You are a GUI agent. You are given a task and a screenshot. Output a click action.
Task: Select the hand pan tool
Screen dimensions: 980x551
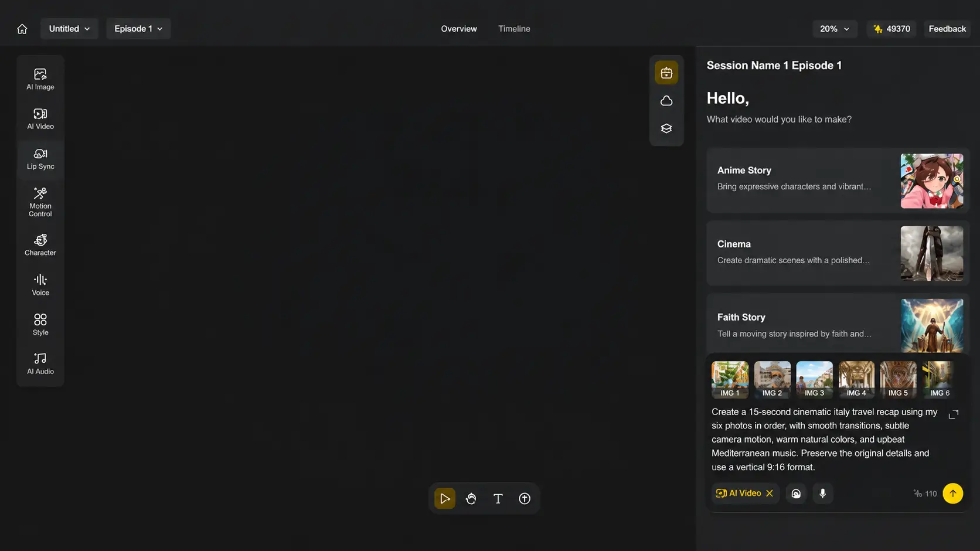tap(471, 499)
